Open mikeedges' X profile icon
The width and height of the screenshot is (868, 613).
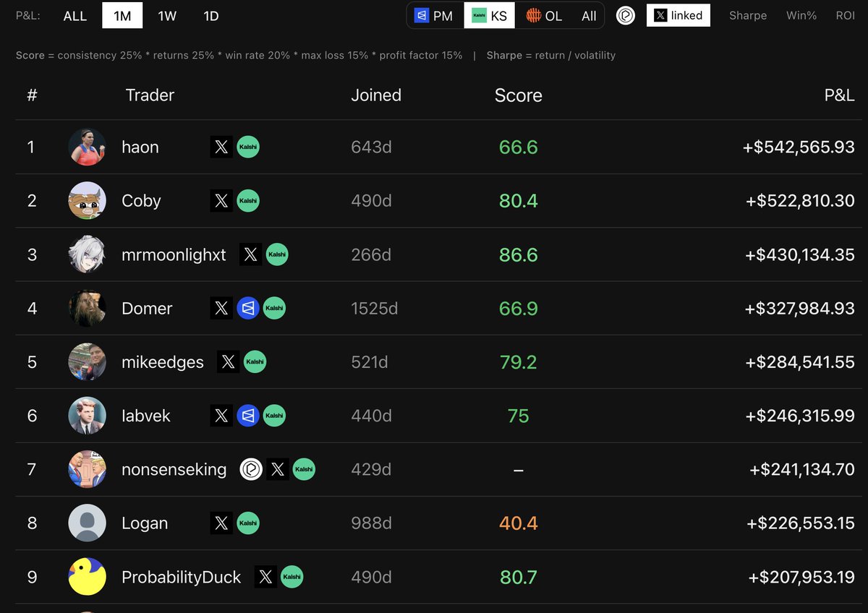(x=229, y=361)
